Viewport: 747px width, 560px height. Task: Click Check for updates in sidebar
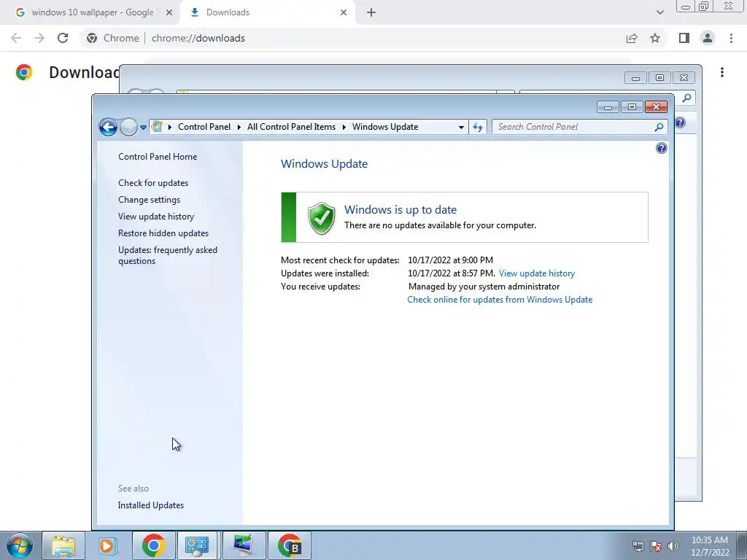[x=153, y=183]
